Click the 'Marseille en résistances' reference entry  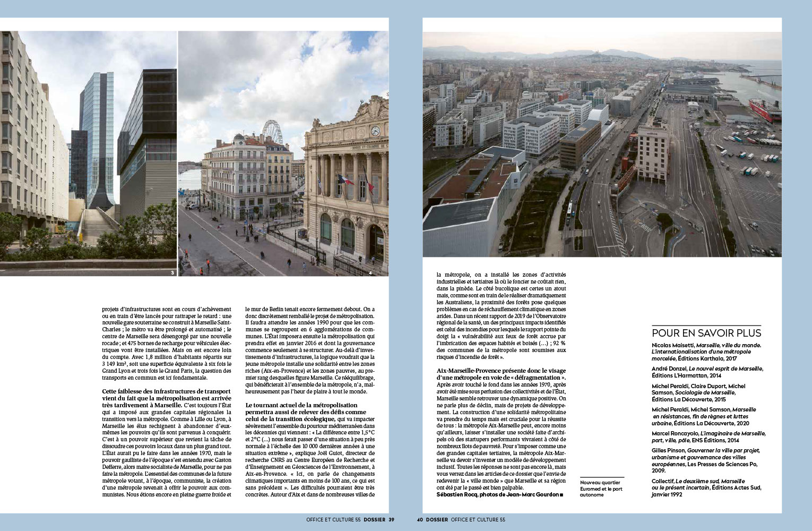704,416
